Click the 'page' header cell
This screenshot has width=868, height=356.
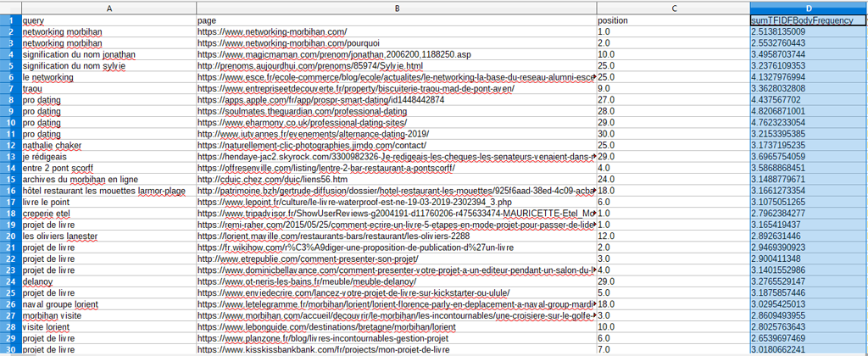pos(397,20)
